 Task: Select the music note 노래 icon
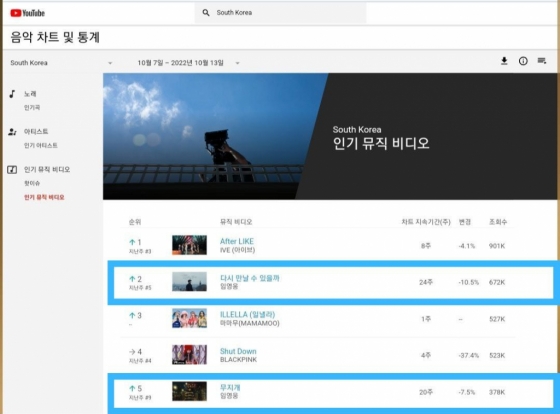pos(12,94)
